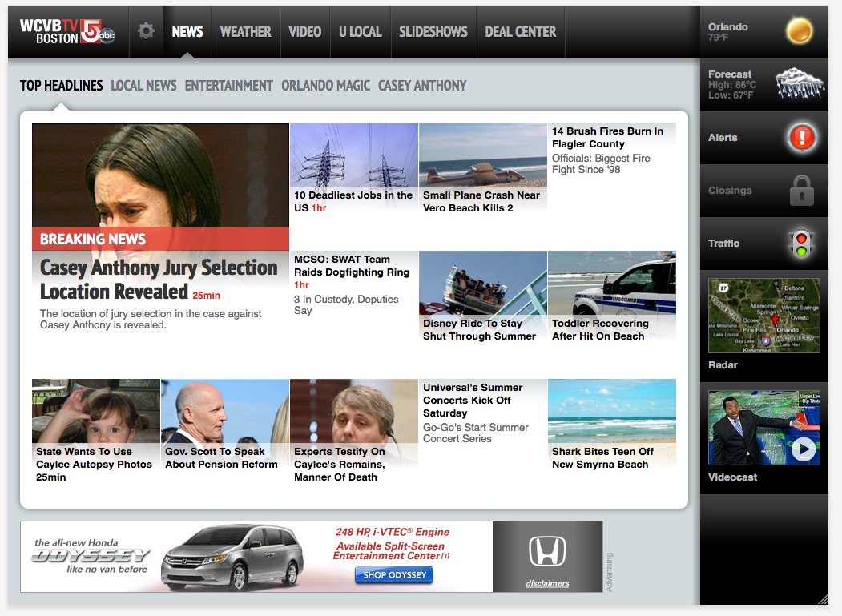Open the Caylee child photo thumbnail
This screenshot has height=616, width=842.
96,411
